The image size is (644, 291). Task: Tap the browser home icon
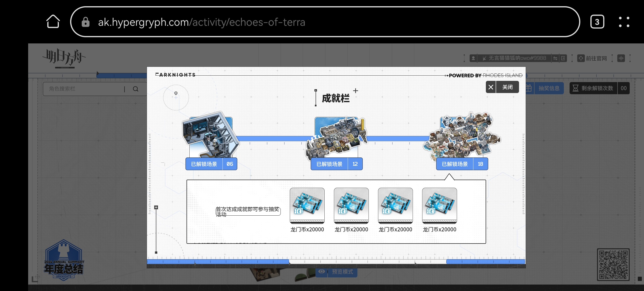coord(53,22)
